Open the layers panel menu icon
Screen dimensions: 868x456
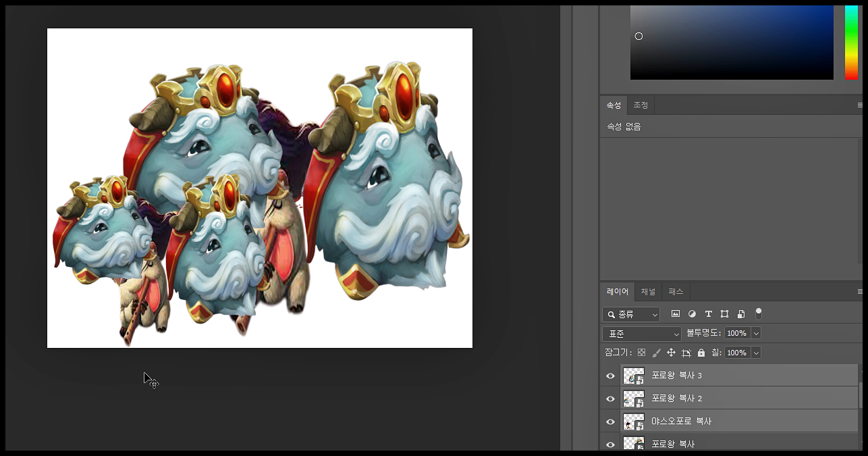[860, 292]
